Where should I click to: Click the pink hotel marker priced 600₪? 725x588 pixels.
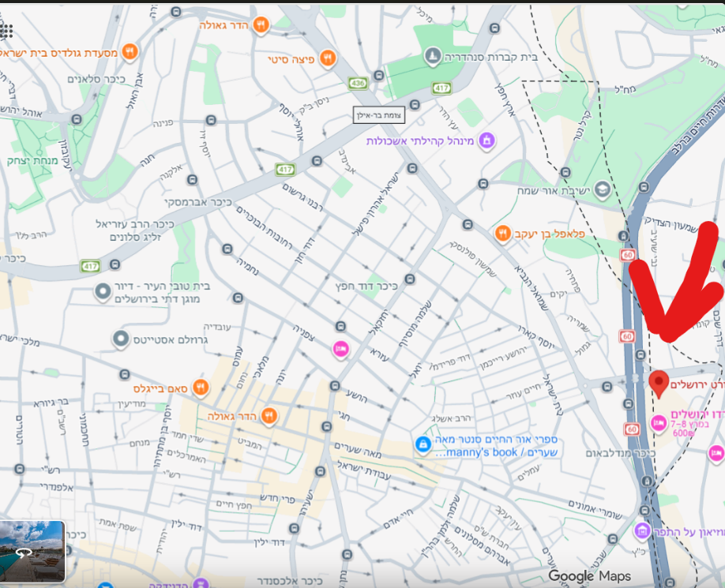click(x=658, y=422)
